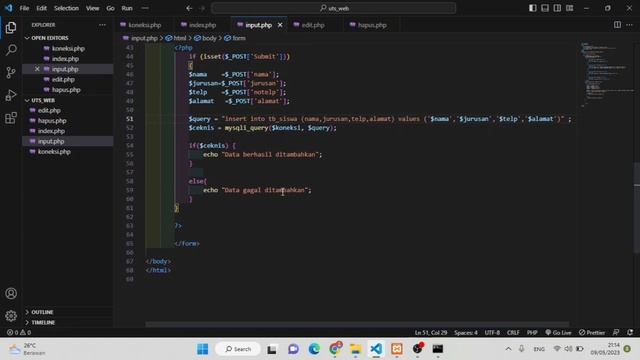Open the Accounts menu icon
This screenshot has height=360, width=640.
(x=11, y=293)
